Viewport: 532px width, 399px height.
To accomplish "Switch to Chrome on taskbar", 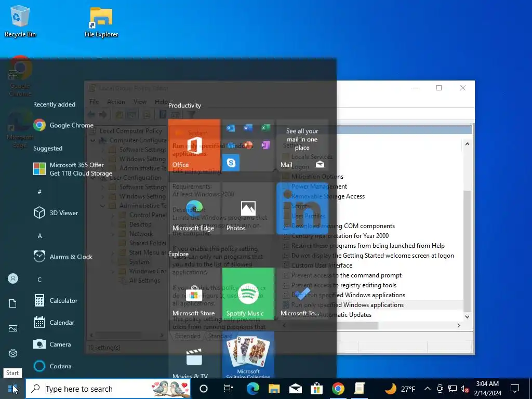I will click(338, 389).
